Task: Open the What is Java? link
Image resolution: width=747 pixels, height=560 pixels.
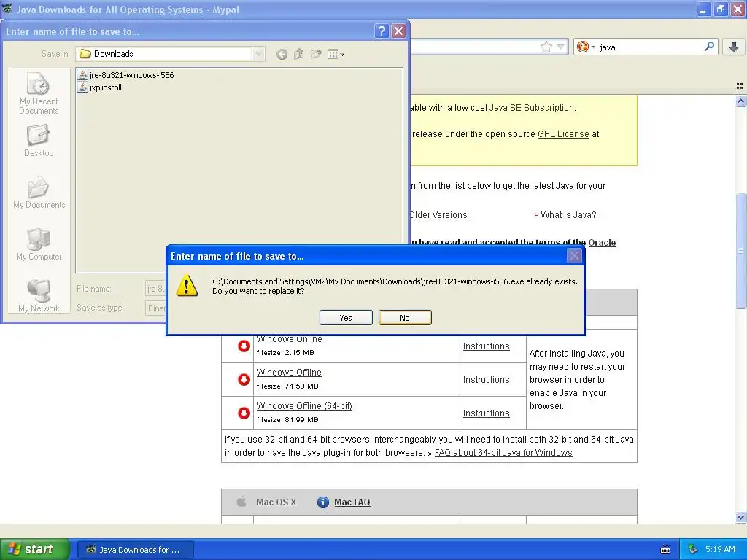Action: (568, 215)
